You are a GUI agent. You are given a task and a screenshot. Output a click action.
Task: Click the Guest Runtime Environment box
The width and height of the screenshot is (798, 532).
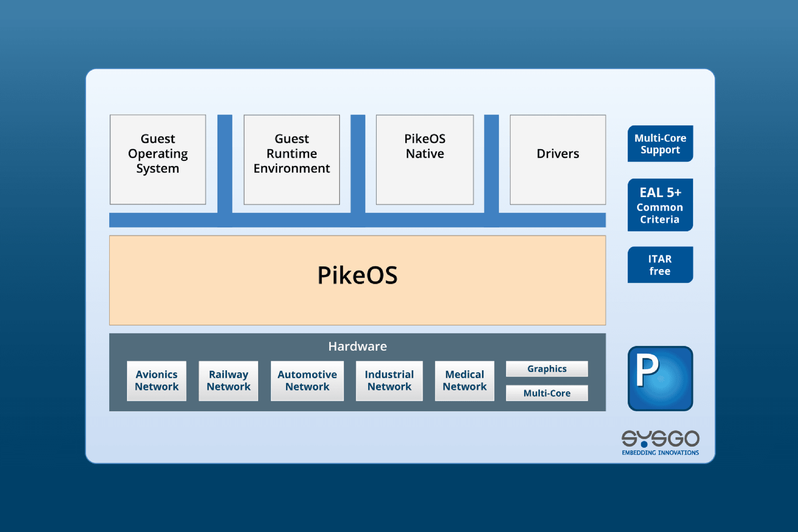[291, 160]
